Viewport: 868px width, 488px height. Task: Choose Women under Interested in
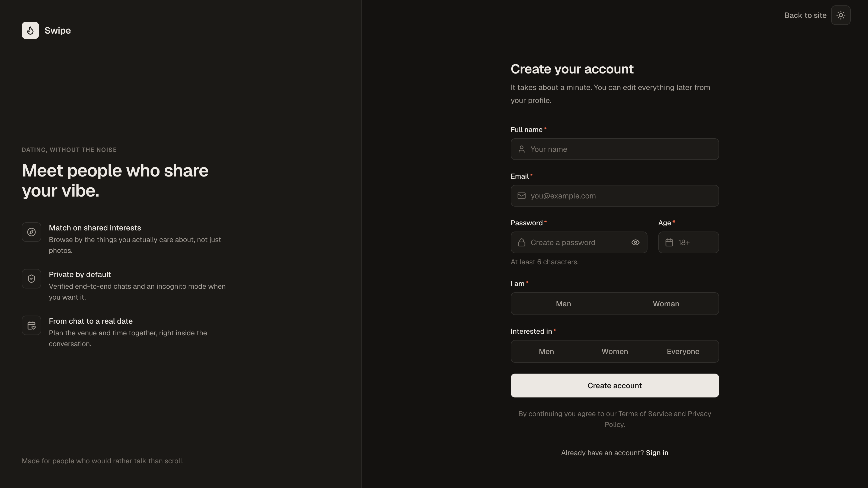pyautogui.click(x=615, y=351)
